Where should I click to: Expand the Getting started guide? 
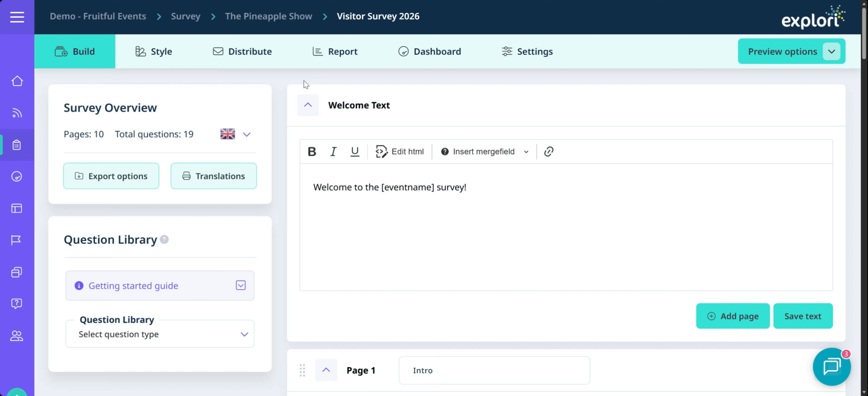(x=240, y=285)
